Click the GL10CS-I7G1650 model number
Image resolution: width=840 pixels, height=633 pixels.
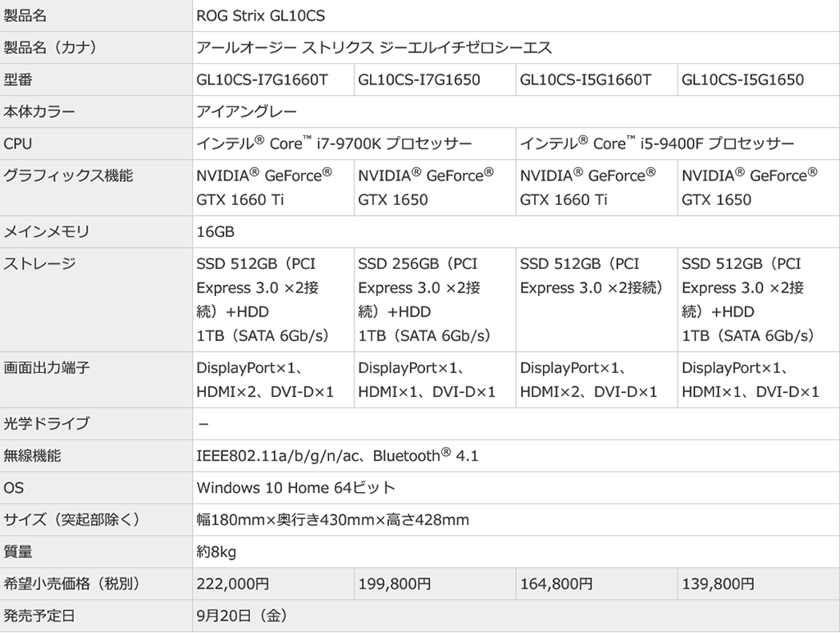[419, 80]
